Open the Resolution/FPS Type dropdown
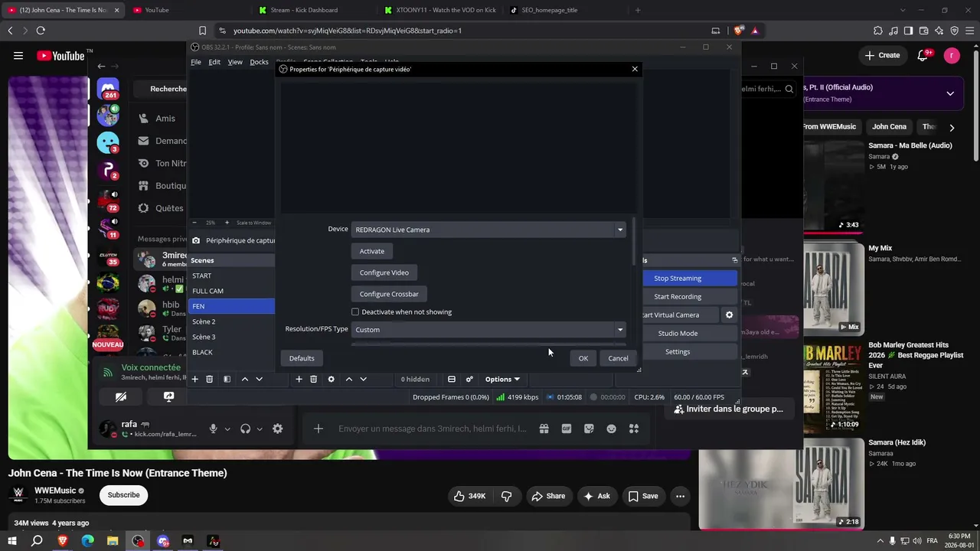This screenshot has height=551, width=980. [x=488, y=330]
